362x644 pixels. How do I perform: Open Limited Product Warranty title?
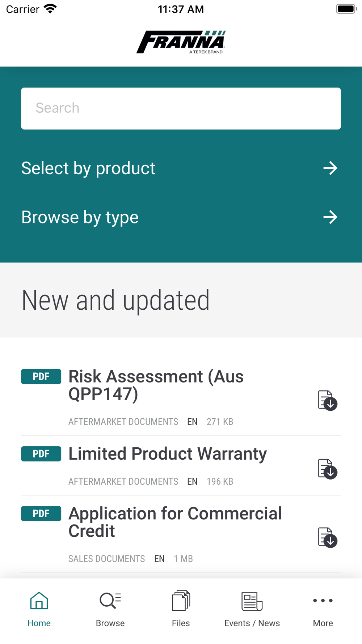pyautogui.click(x=168, y=454)
